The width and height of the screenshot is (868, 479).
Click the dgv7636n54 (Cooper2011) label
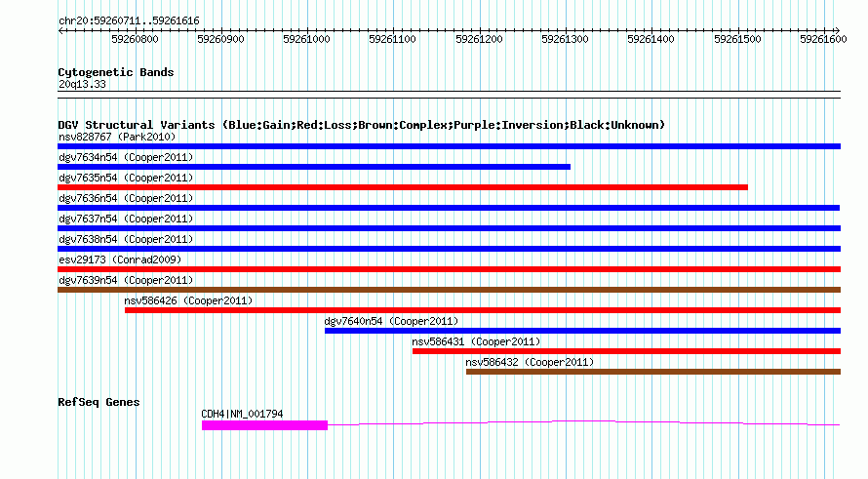(126, 198)
